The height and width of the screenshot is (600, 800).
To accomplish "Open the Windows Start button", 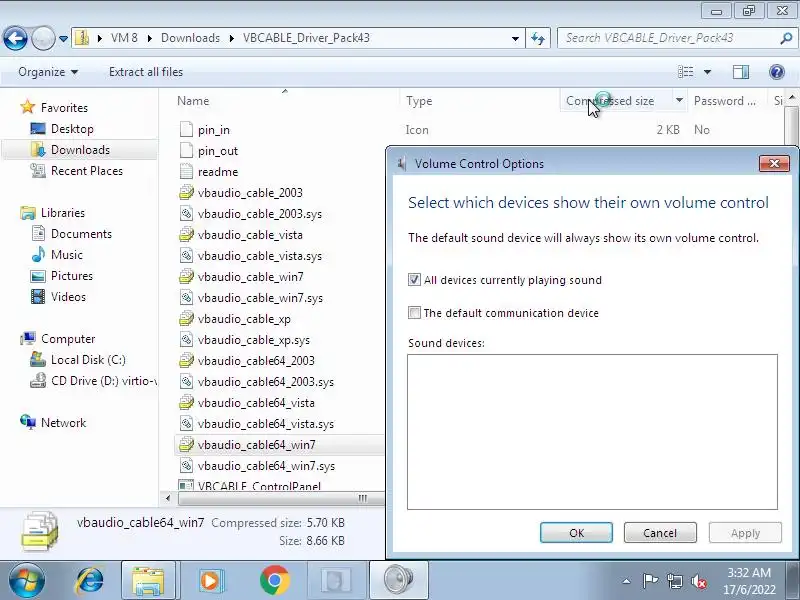I will (x=26, y=581).
